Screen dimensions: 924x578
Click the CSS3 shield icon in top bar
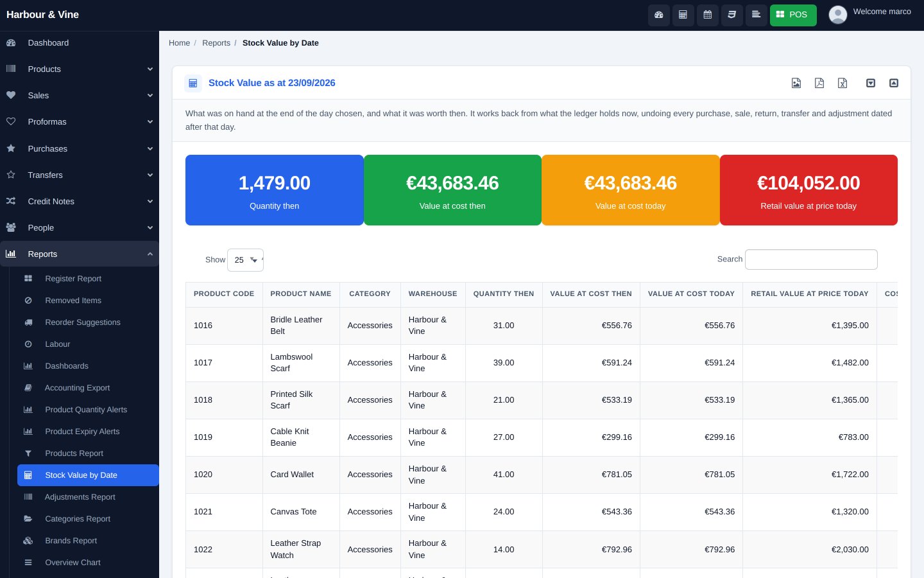point(732,15)
